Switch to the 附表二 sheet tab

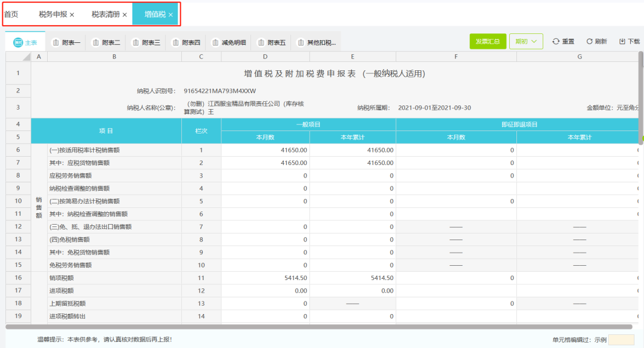pyautogui.click(x=108, y=42)
